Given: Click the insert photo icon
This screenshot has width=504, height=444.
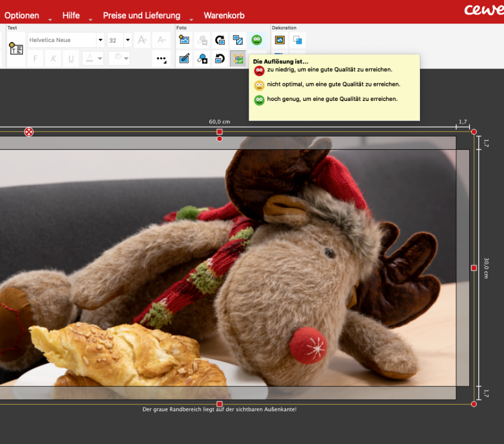Looking at the screenshot, I should [184, 40].
